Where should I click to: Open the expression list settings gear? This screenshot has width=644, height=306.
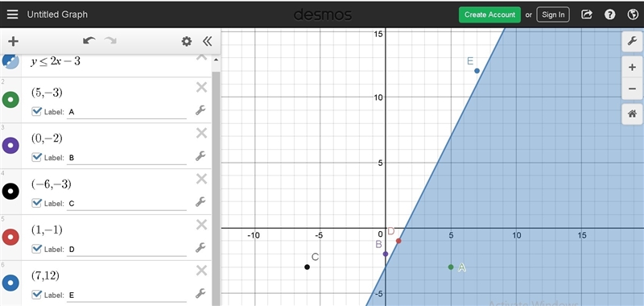tap(187, 41)
